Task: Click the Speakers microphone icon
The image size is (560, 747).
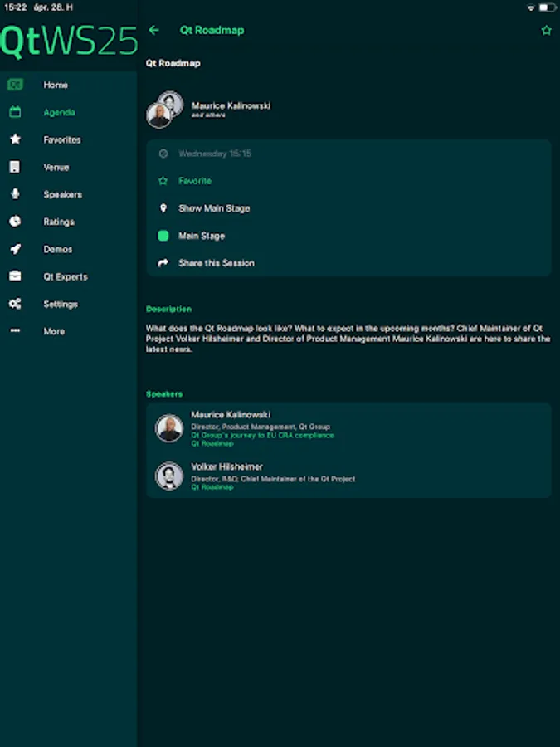Action: coord(15,194)
